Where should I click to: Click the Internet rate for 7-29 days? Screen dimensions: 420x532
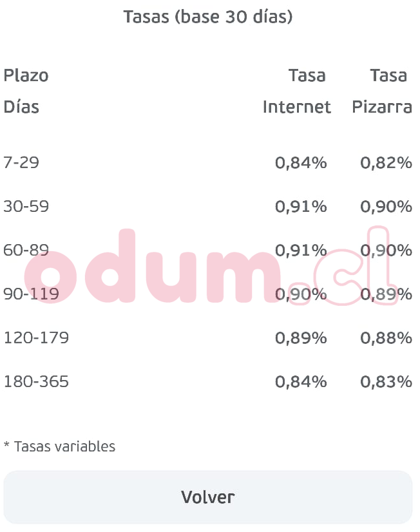click(x=301, y=163)
